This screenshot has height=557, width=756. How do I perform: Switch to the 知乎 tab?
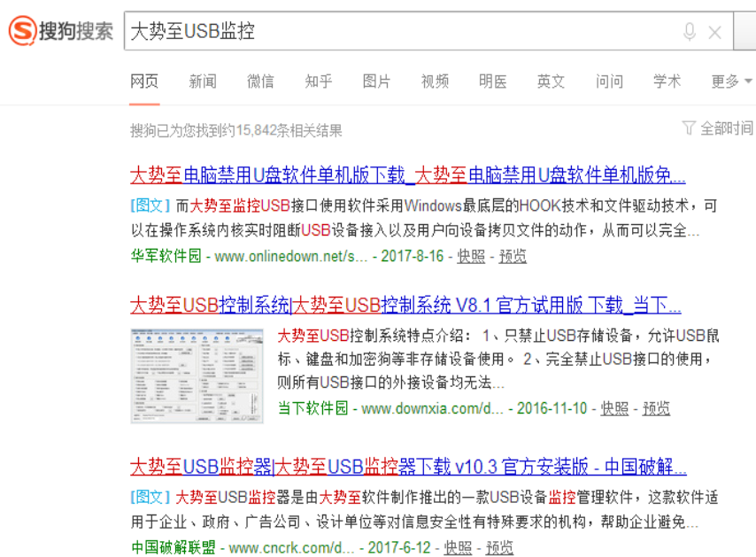pos(318,81)
